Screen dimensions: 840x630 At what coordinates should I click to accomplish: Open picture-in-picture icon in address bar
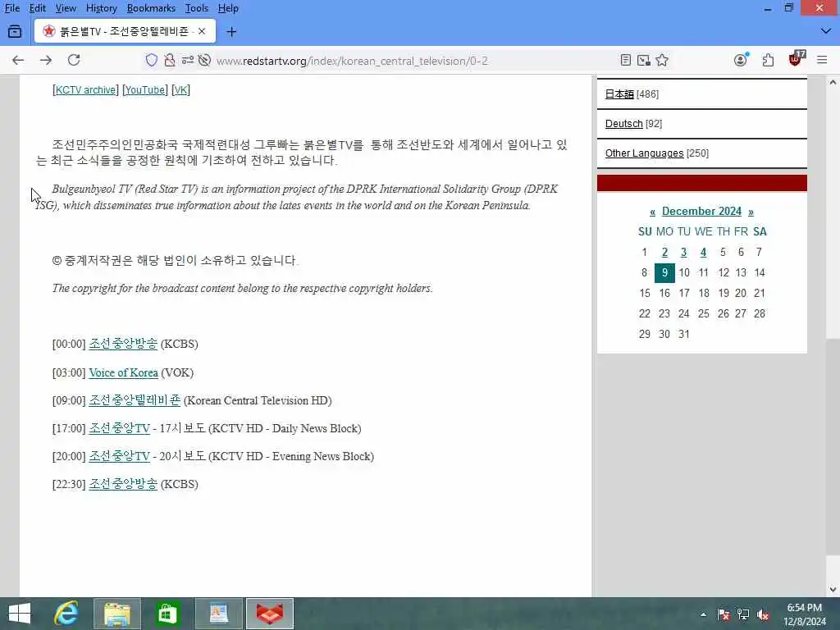click(644, 61)
